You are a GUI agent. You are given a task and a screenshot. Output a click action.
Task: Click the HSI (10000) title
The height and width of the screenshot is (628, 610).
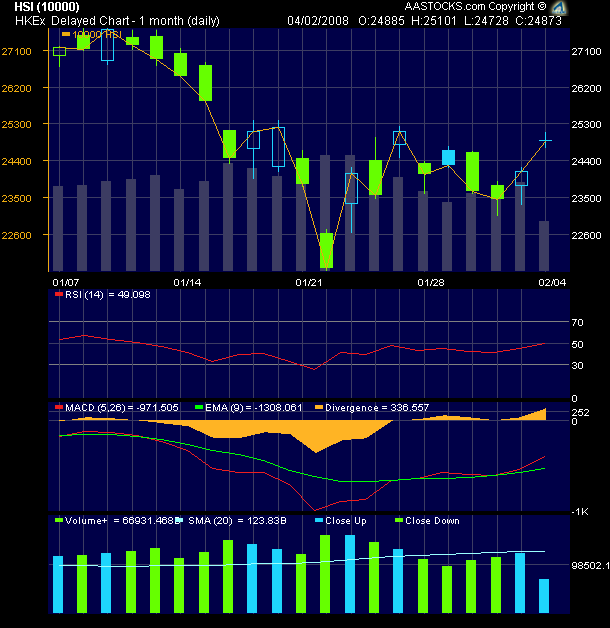(x=47, y=6)
